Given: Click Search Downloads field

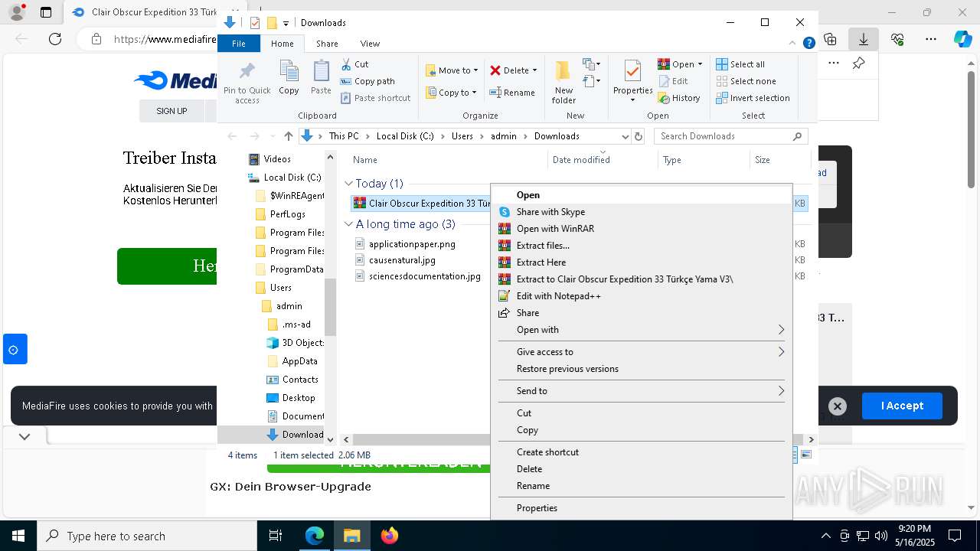Looking at the screenshot, I should [x=731, y=136].
